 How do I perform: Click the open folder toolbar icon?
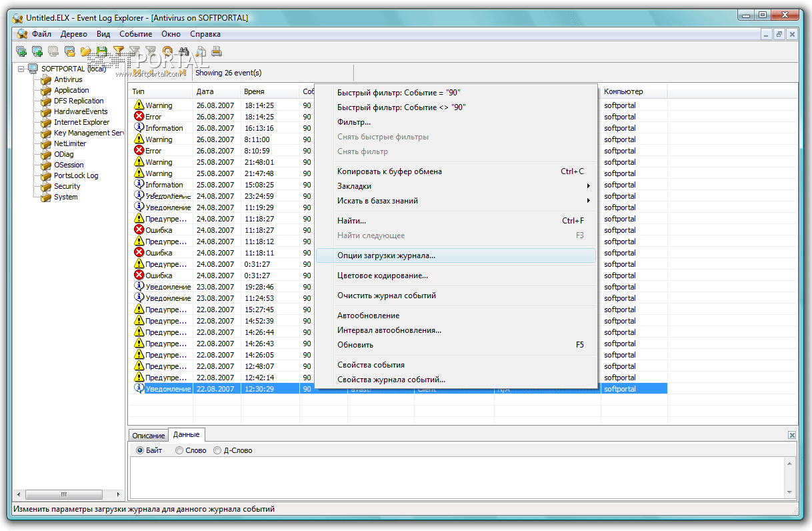pyautogui.click(x=85, y=51)
